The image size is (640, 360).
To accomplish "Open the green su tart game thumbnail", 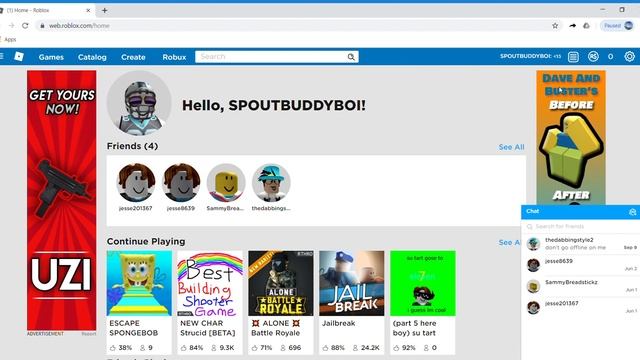I will (423, 283).
